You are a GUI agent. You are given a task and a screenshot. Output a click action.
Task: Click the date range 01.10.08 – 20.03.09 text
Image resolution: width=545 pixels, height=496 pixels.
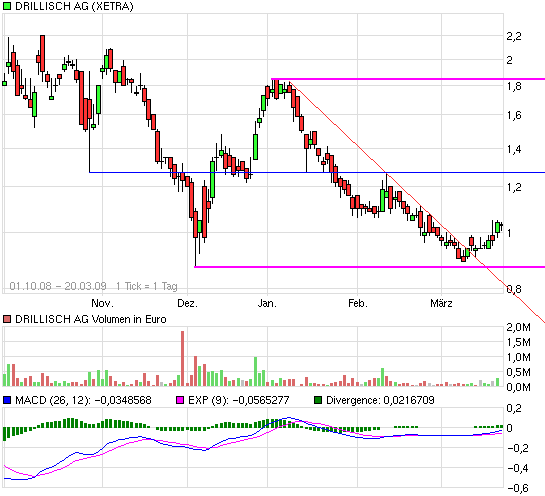[58, 286]
